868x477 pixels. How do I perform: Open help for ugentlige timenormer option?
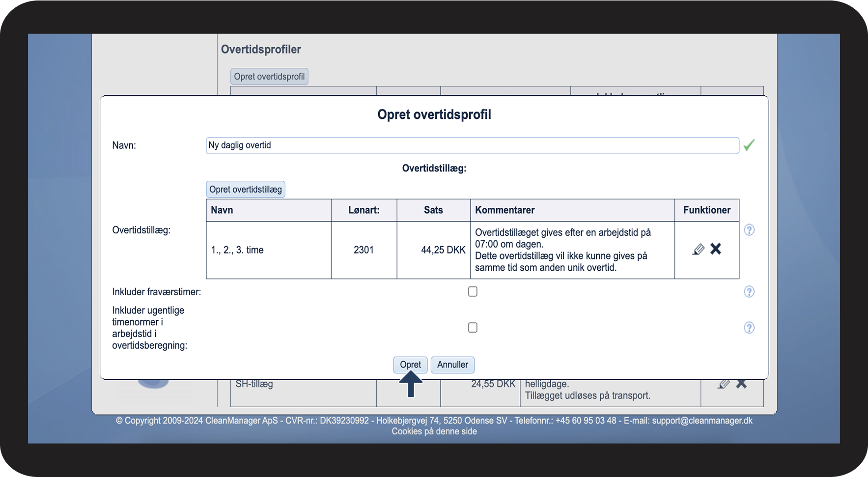749,328
